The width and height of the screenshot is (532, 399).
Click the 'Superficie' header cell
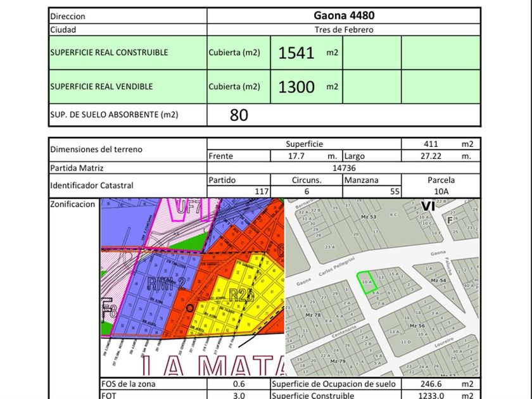coord(304,144)
